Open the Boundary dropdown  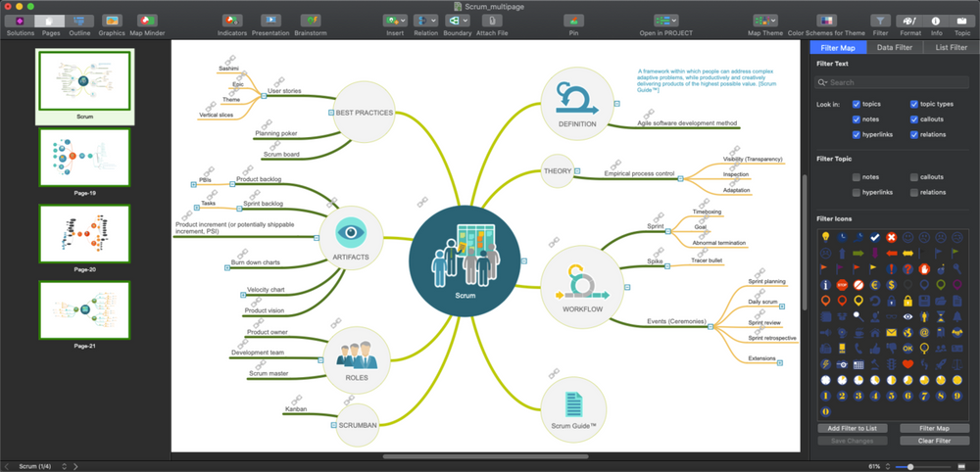coord(457,21)
